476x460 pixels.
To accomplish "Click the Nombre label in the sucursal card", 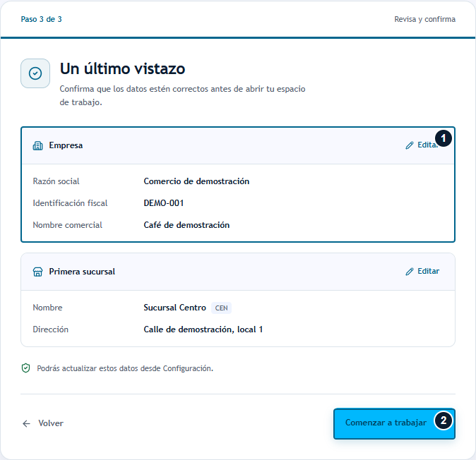I will pos(47,308).
